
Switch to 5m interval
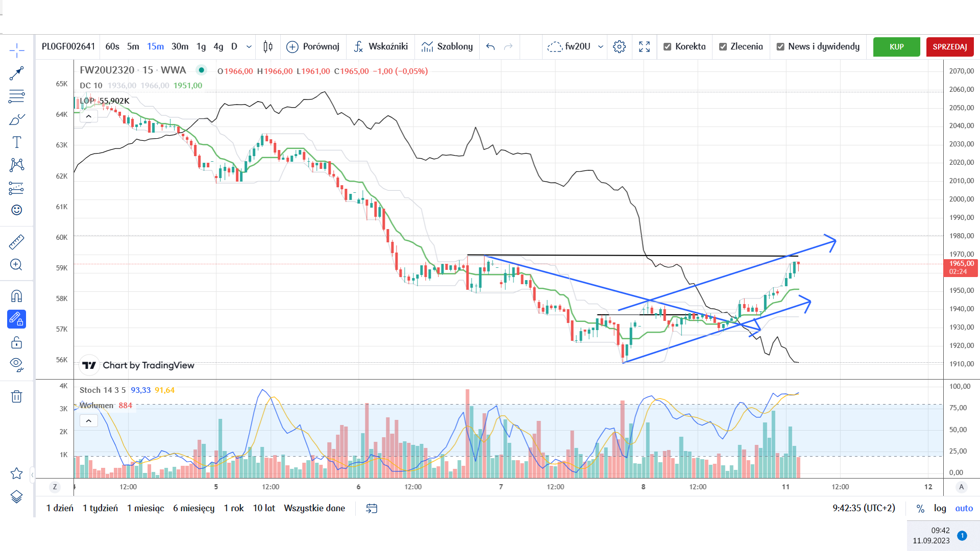[133, 46]
